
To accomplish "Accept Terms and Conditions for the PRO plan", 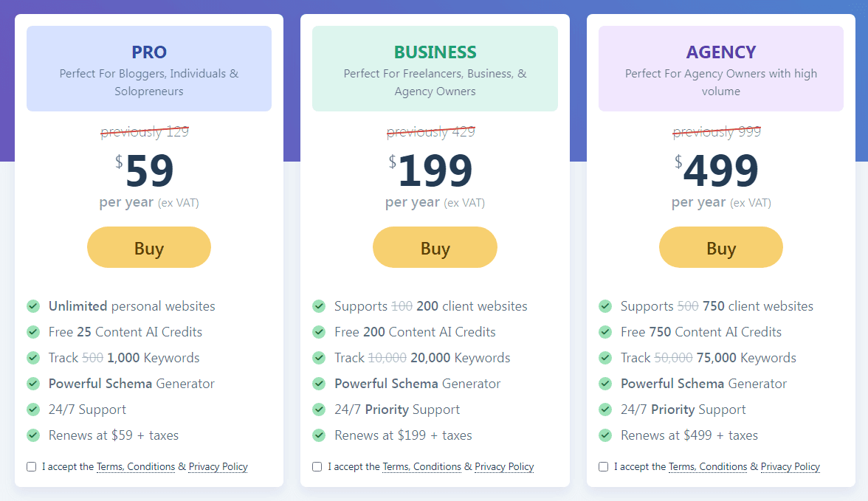I will point(31,466).
